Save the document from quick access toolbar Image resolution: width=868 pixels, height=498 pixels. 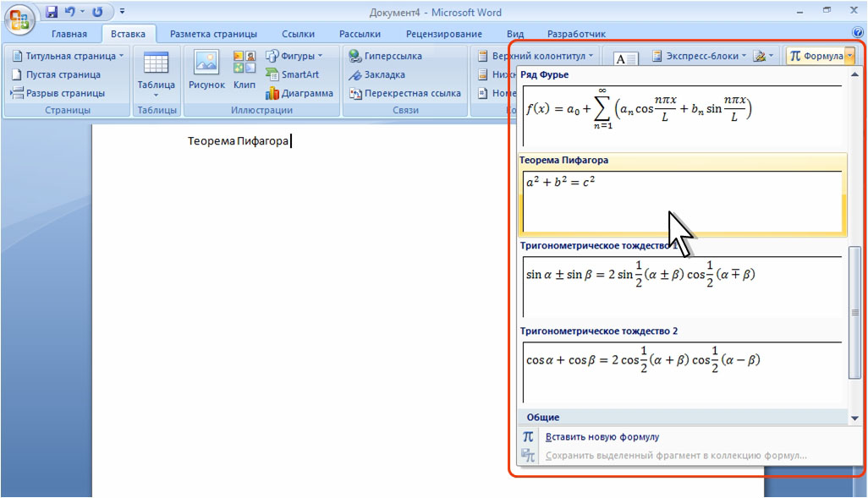[x=52, y=13]
